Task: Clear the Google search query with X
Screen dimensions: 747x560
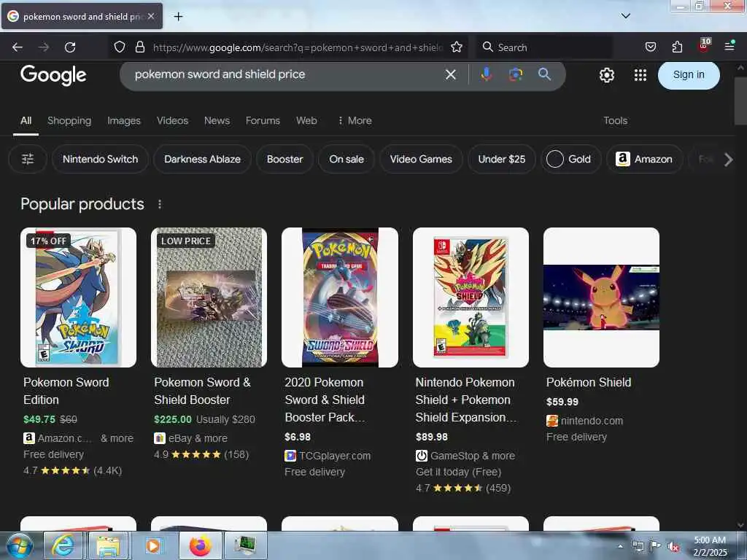Action: (x=451, y=74)
